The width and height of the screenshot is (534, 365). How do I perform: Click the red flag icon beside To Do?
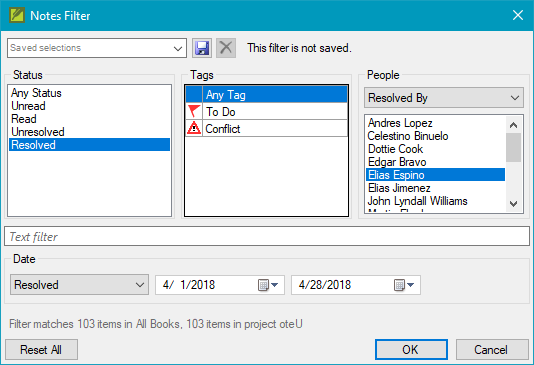click(194, 111)
